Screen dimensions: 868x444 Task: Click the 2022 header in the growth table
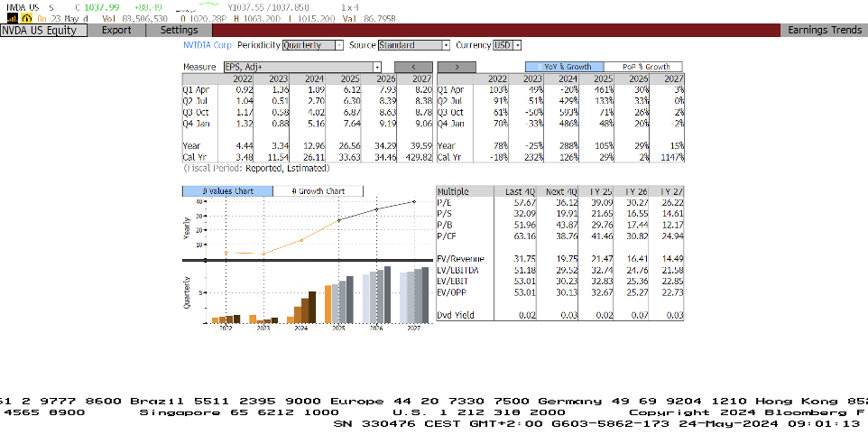coord(497,79)
